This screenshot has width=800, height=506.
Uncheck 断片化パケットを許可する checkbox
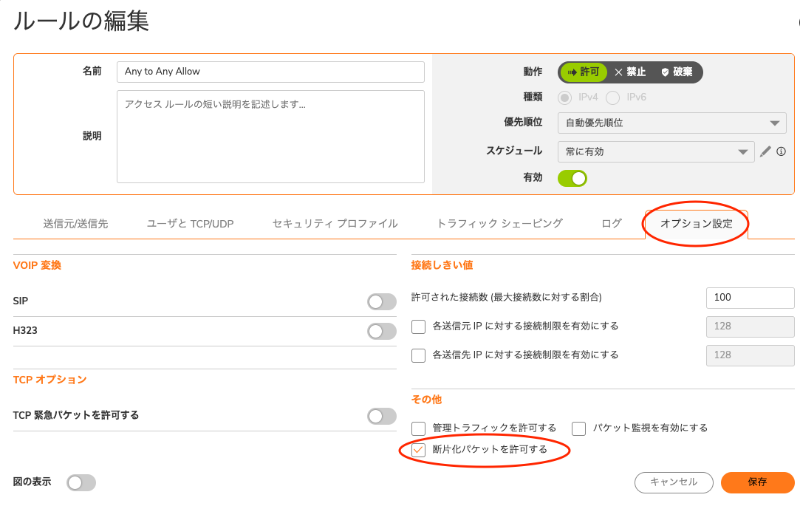point(418,450)
